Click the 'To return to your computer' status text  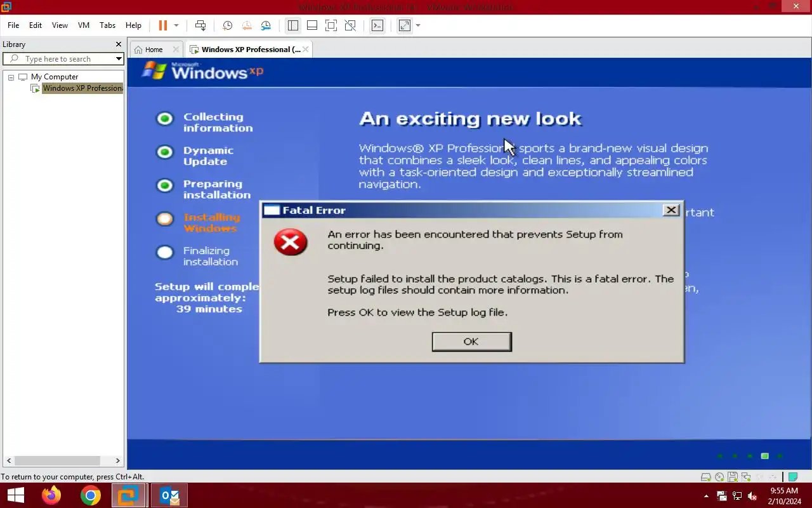click(72, 477)
